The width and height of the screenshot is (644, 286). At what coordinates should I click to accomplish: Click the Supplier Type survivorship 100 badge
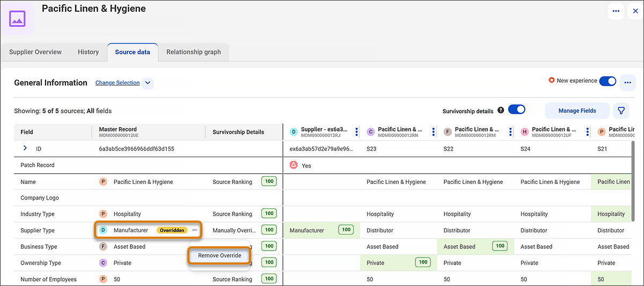click(269, 230)
